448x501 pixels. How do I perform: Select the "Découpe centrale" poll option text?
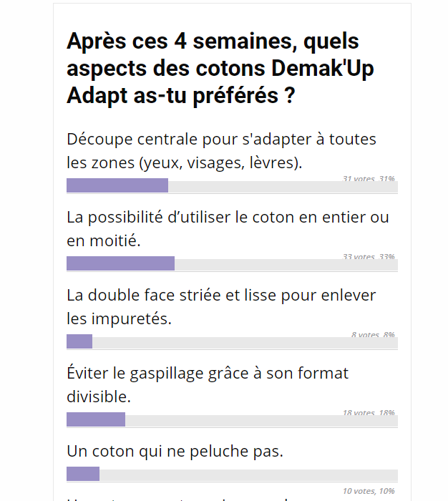click(221, 150)
